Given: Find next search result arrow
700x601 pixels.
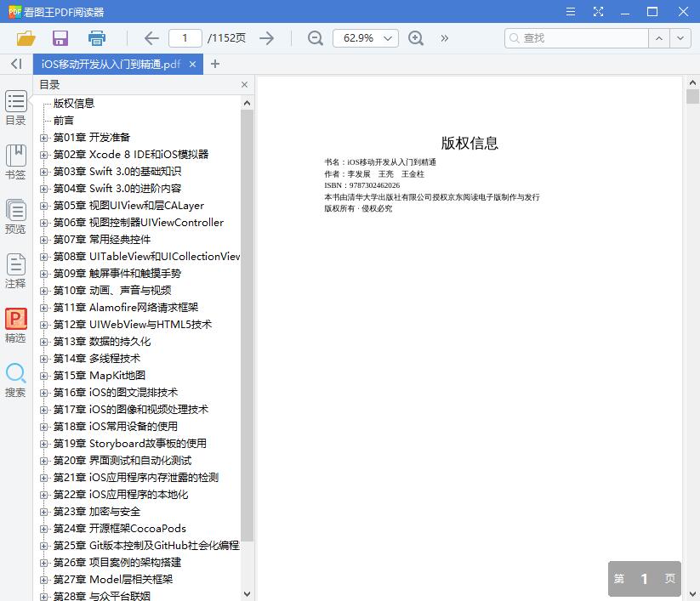Looking at the screenshot, I should coord(680,38).
